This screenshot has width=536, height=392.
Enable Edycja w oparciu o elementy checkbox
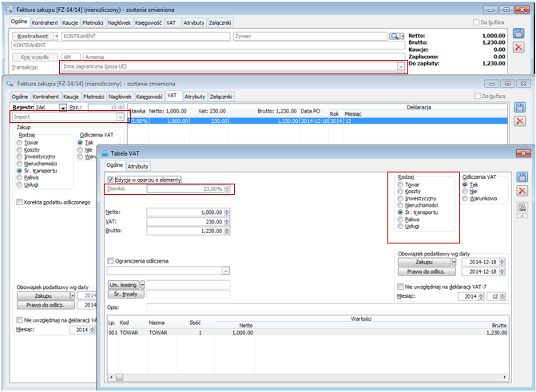click(110, 180)
